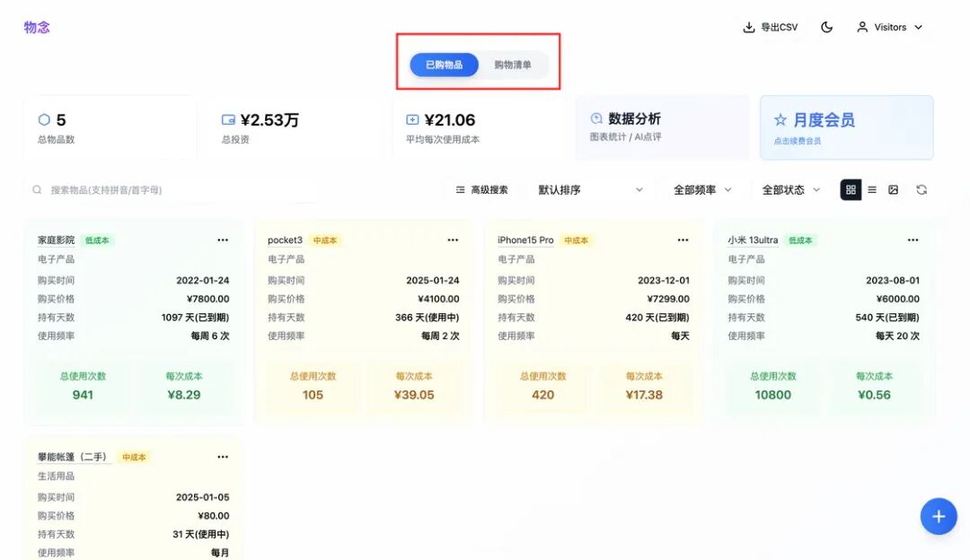The width and height of the screenshot is (970, 560).
Task: Click the 家庭影院 item name
Action: pos(57,240)
